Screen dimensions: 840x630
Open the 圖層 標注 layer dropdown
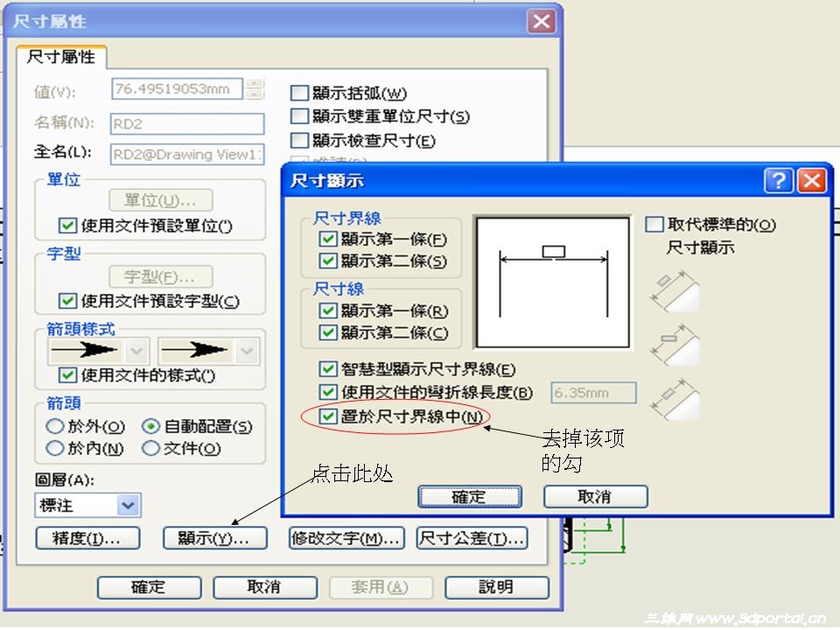[129, 505]
